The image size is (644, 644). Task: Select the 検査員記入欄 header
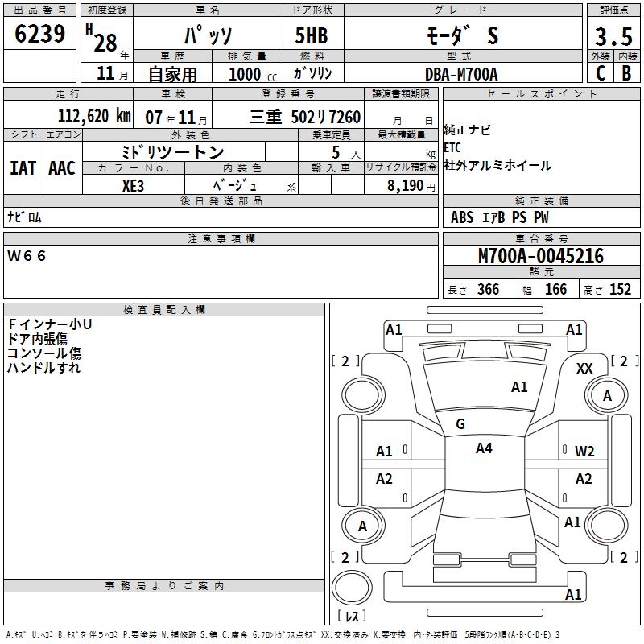pos(164,310)
